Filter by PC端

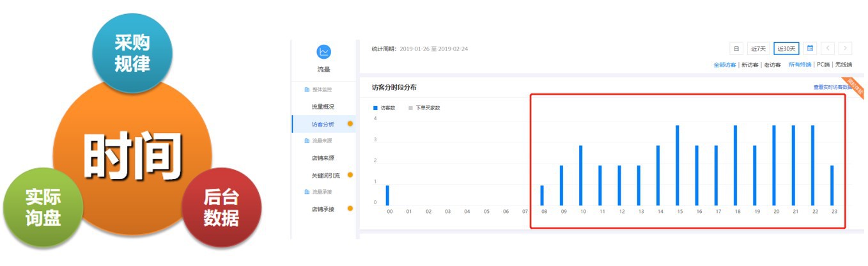(x=823, y=65)
